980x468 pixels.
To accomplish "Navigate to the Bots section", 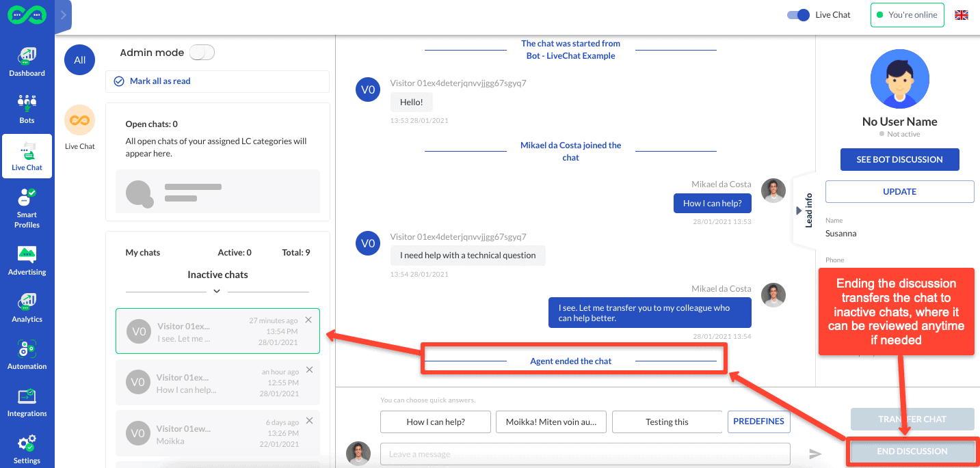I will tap(27, 108).
